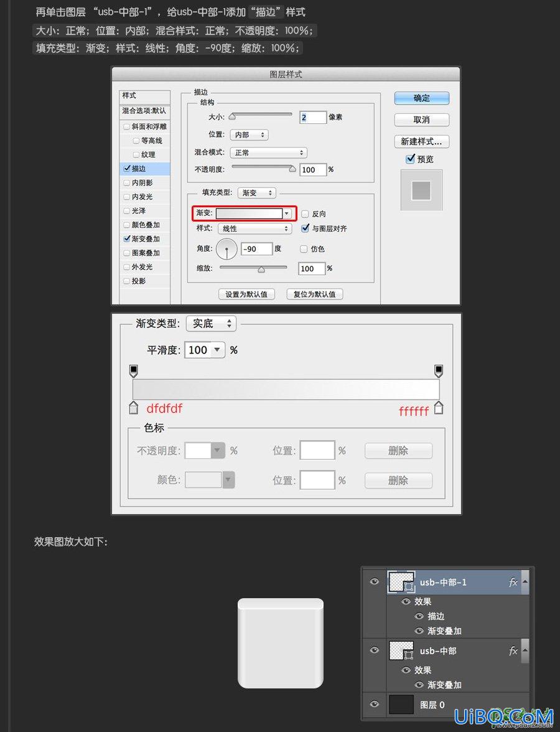The width and height of the screenshot is (560, 732).
Task: Click the angle dial control
Action: 226,249
